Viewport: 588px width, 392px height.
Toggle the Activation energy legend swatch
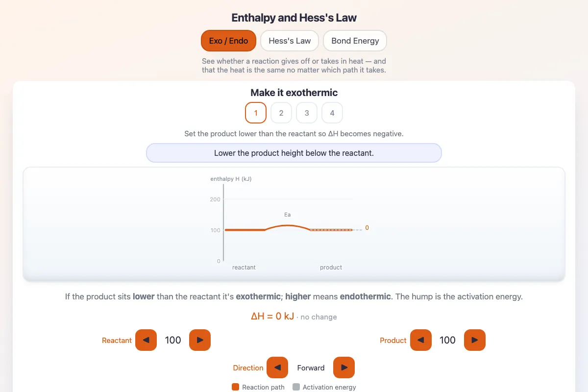(296, 387)
